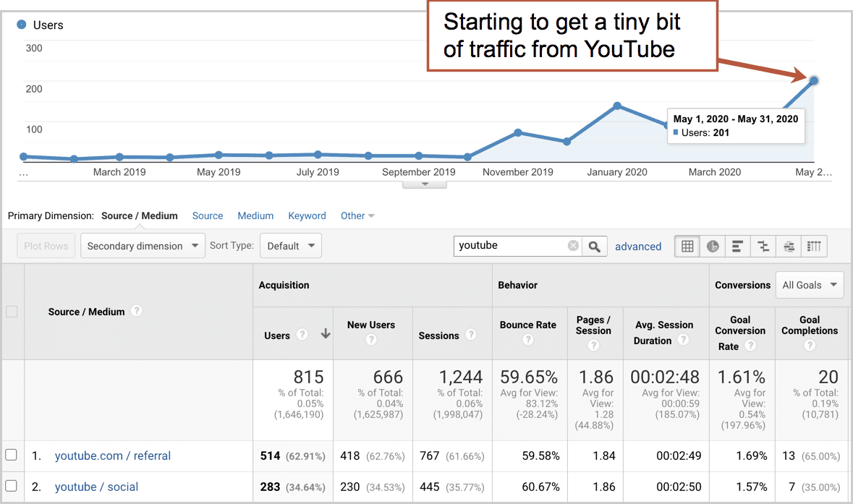853x504 pixels.
Task: Switch to performance bar view icon
Action: [738, 247]
